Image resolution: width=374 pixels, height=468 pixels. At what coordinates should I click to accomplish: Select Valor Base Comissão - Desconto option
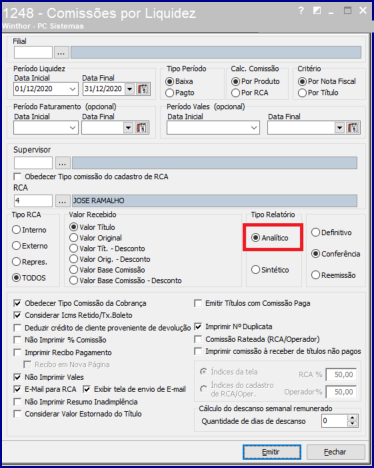tap(126, 280)
